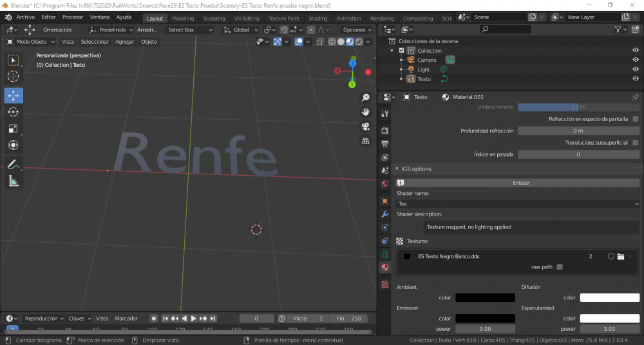Click the Blender logo menu icon
This screenshot has height=345, width=644.
pyautogui.click(x=8, y=17)
